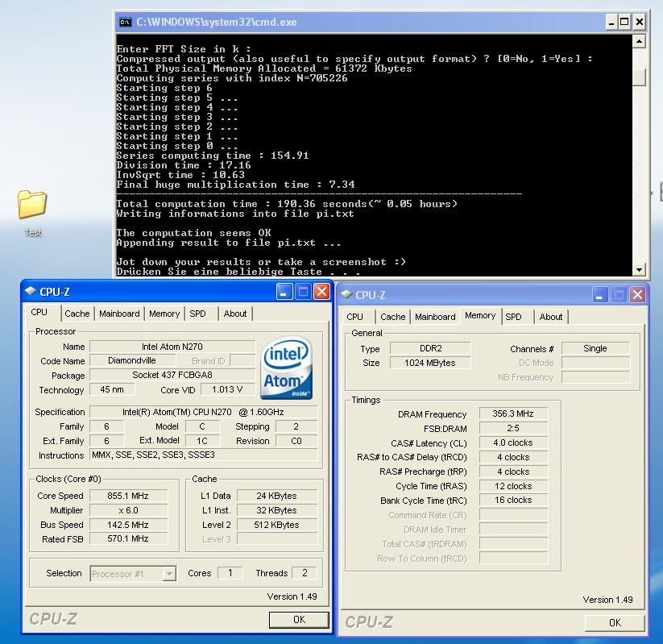Click the 855.1 MHz core speed value
Image resolution: width=663 pixels, height=644 pixels.
[x=128, y=496]
